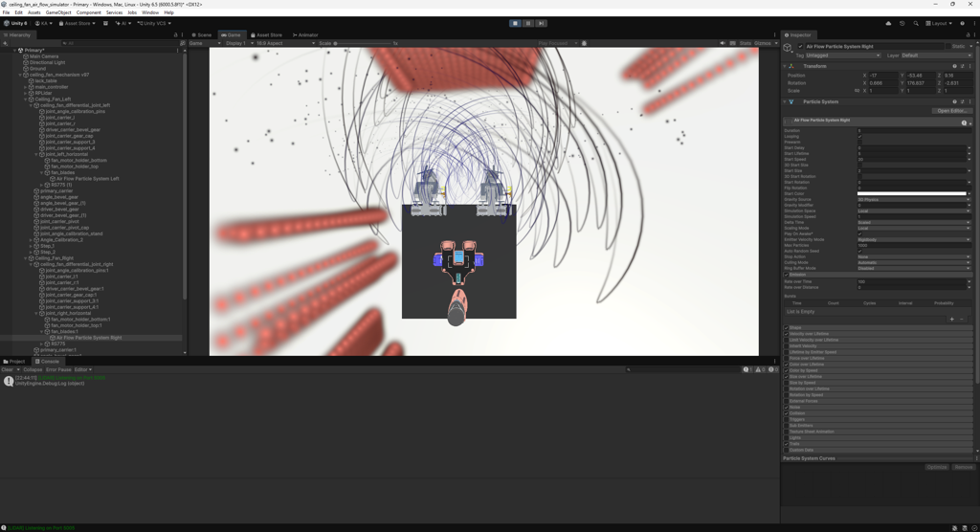Toggle the Stats overlay button
This screenshot has width=980, height=532.
coord(745,43)
